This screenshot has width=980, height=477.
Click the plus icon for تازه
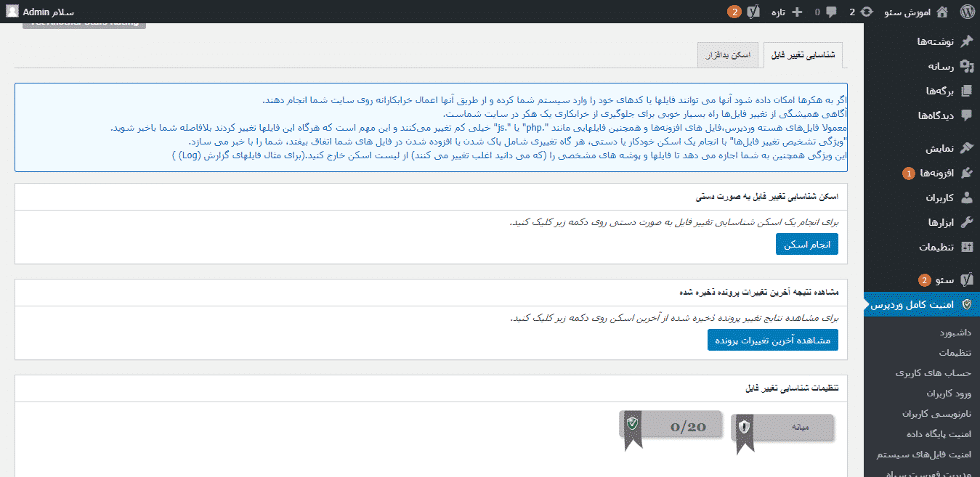[x=797, y=12]
